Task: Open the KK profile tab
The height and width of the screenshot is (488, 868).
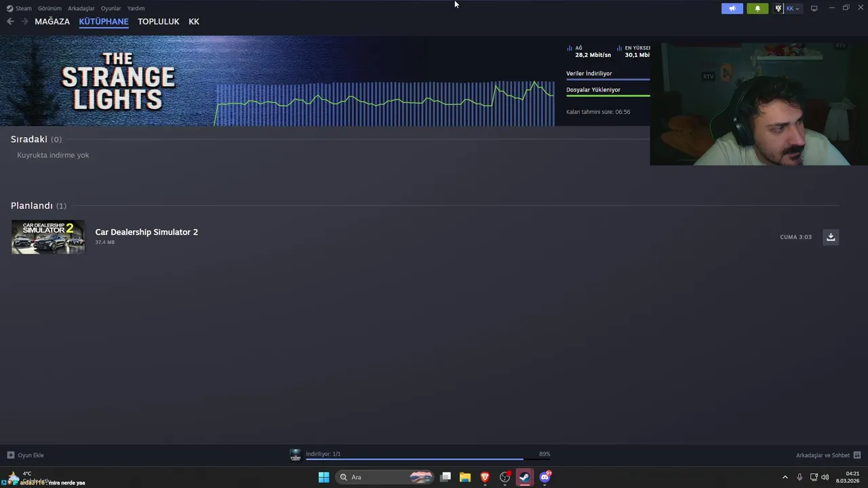Action: (194, 21)
